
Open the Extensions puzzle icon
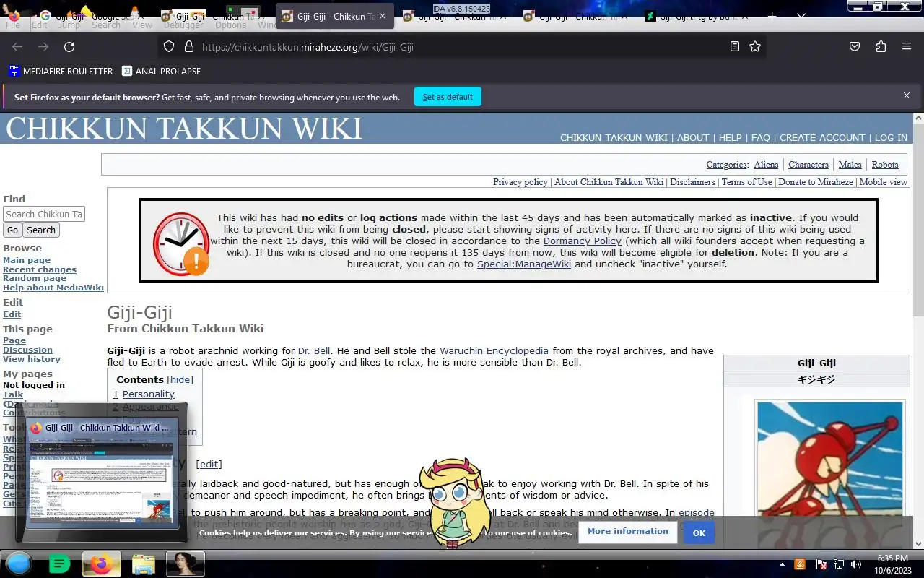(x=881, y=47)
